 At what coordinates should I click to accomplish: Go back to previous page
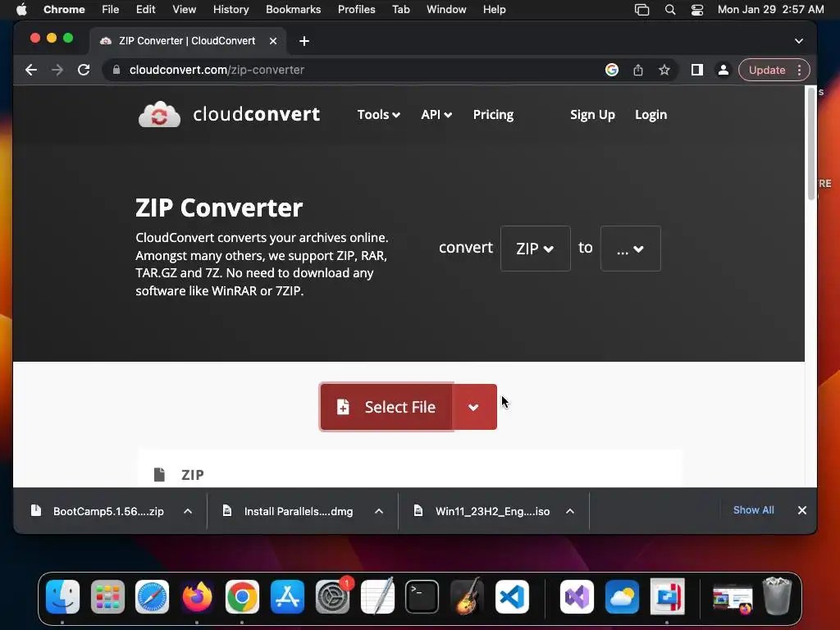pyautogui.click(x=31, y=70)
